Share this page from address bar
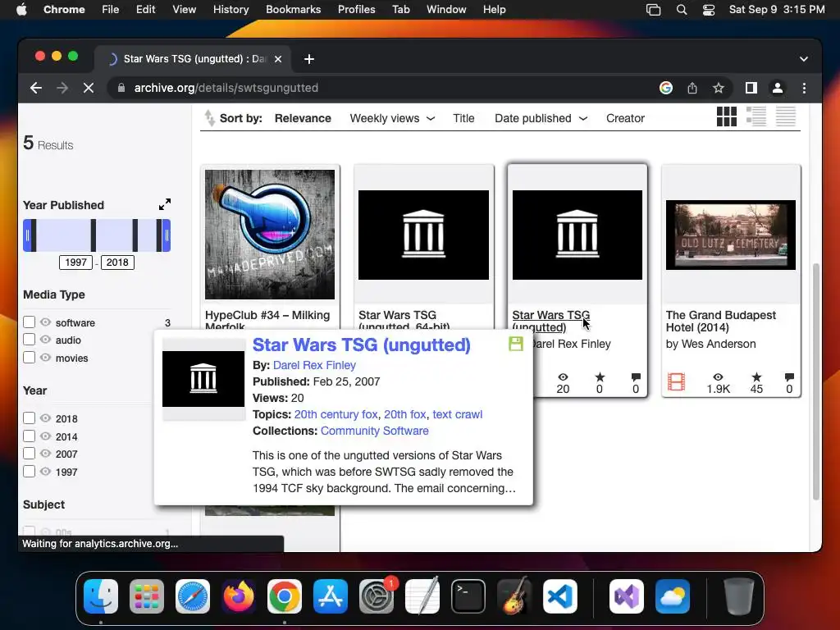Image resolution: width=840 pixels, height=630 pixels. click(x=692, y=88)
